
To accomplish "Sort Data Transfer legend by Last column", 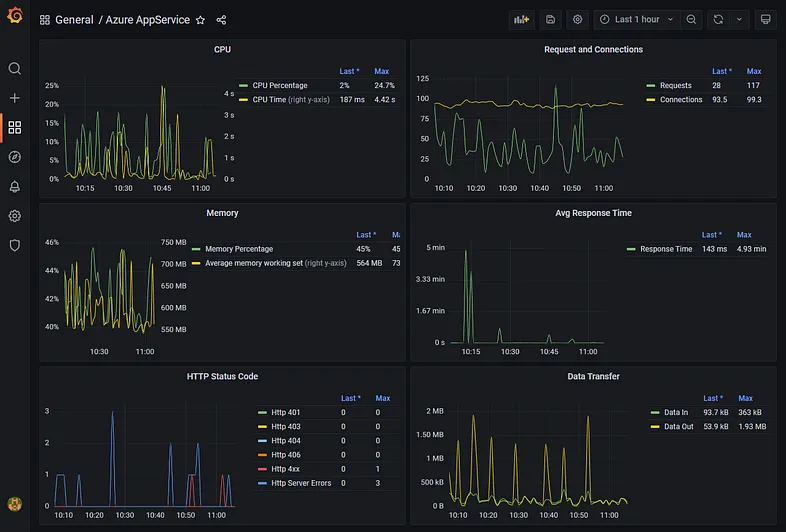I will [x=712, y=398].
